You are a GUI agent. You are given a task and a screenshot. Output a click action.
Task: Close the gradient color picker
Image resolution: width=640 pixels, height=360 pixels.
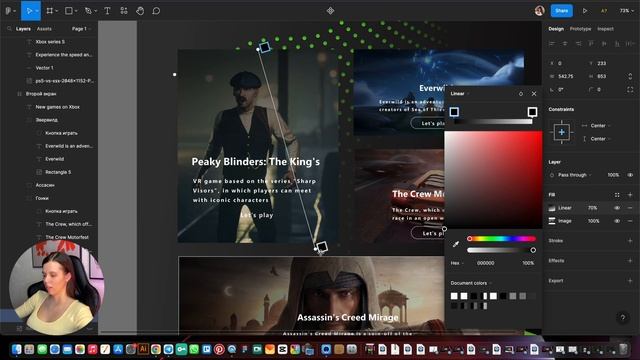pos(534,93)
